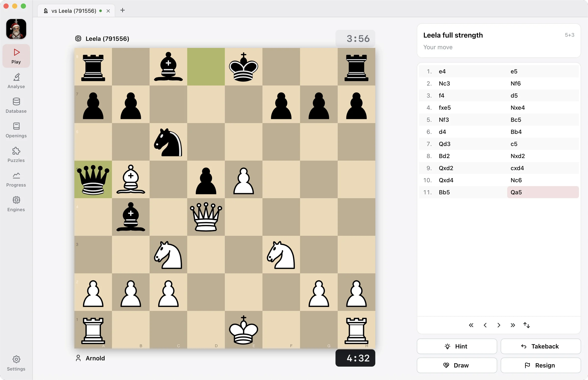Select the white queen on d4
The width and height of the screenshot is (588, 380).
pos(206,217)
